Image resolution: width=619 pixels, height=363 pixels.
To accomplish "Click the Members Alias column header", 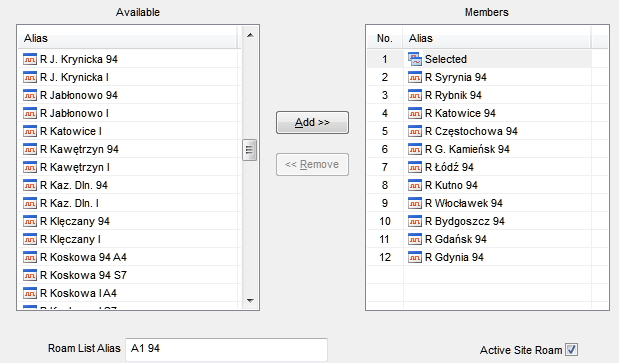I will click(497, 38).
